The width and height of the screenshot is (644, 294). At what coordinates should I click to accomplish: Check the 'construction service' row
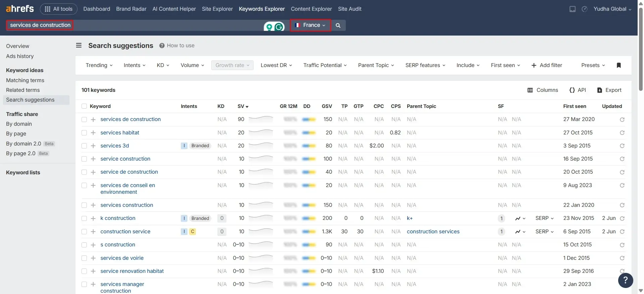click(84, 232)
